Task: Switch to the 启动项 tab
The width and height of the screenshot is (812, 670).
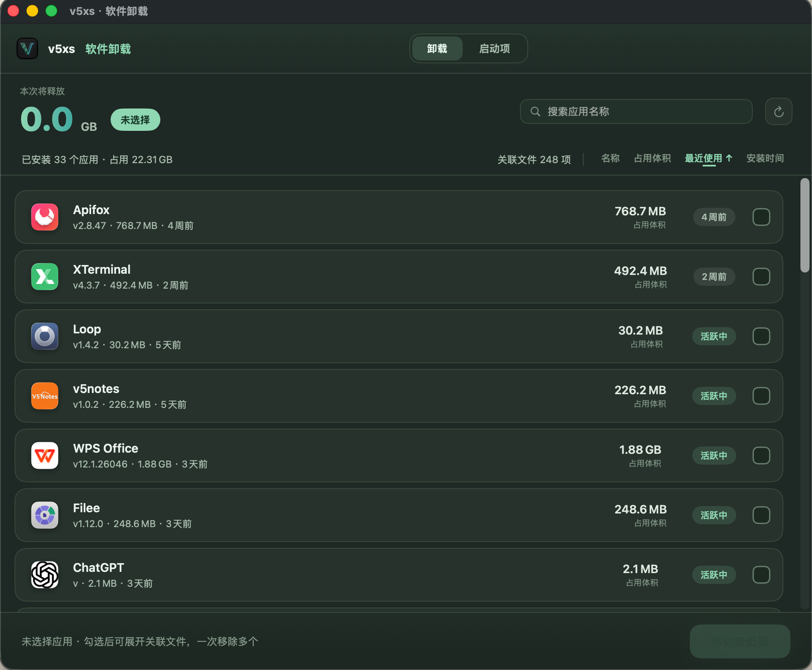Action: 494,49
